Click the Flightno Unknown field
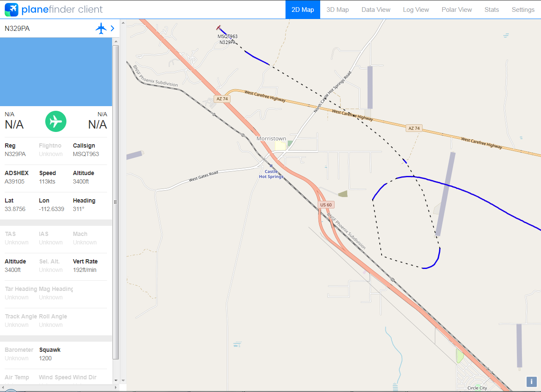Image resolution: width=541 pixels, height=392 pixels. click(51, 150)
